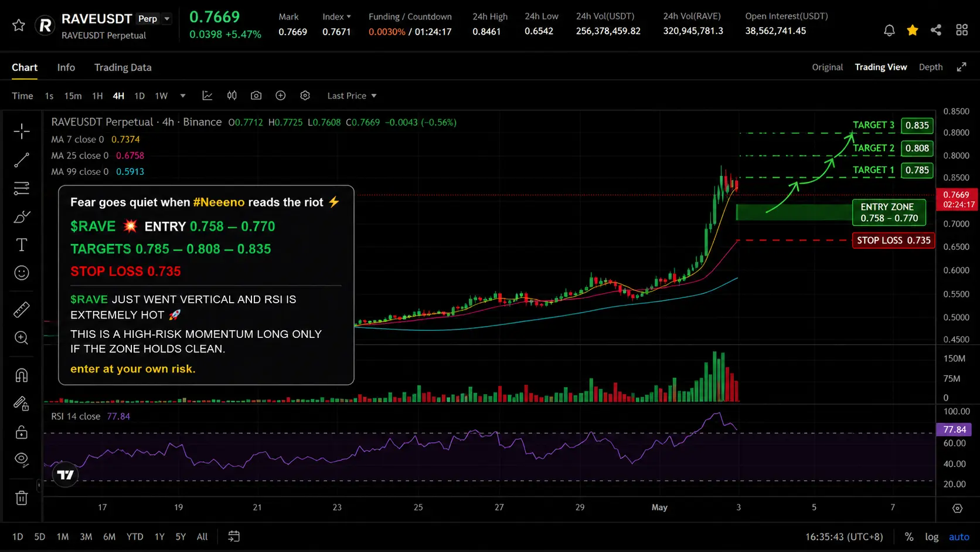Click the MA 25 close indicator legend
The height and width of the screenshot is (552, 980).
[x=98, y=155]
